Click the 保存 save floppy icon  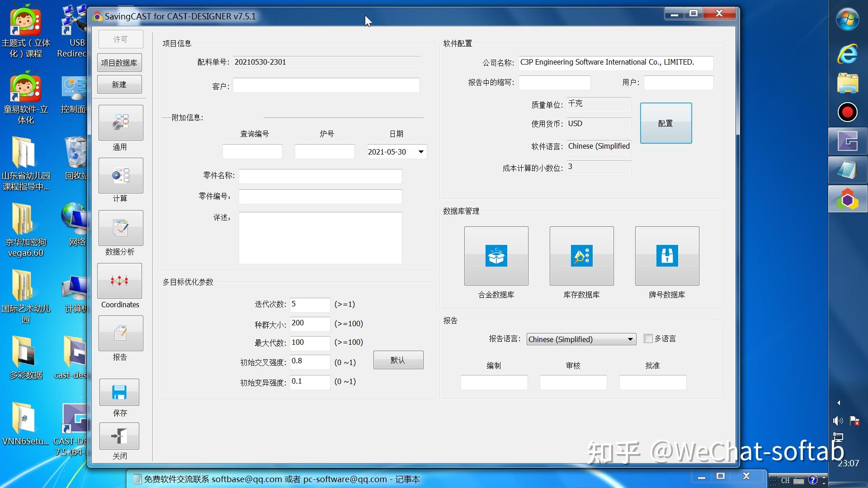(119, 392)
